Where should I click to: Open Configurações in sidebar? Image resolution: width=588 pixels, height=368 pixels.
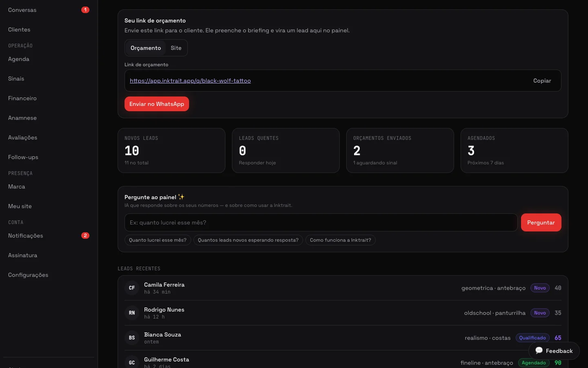(49, 275)
